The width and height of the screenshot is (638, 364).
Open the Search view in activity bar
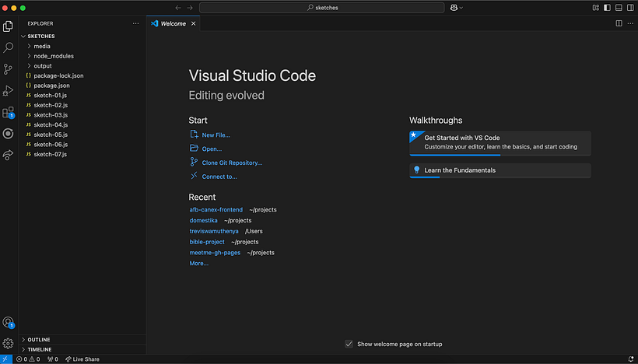tap(8, 47)
